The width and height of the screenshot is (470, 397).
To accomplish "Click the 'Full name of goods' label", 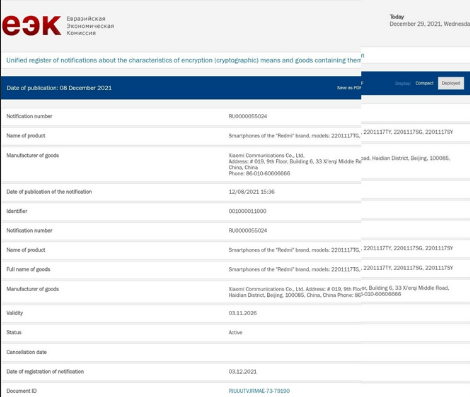I will (x=28, y=269).
